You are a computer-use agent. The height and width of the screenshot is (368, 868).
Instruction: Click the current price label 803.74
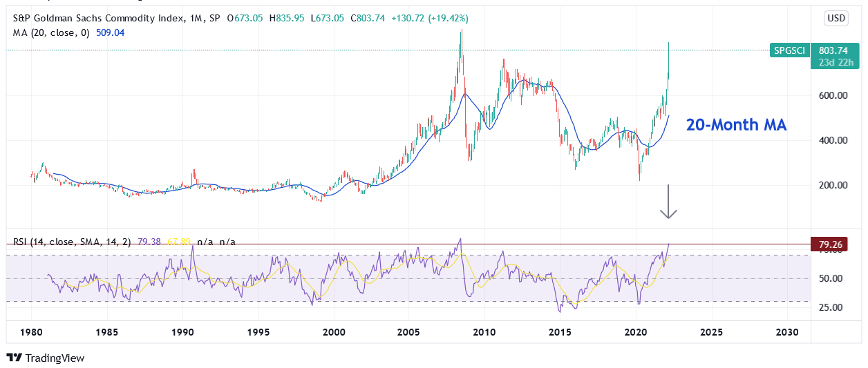(x=833, y=50)
